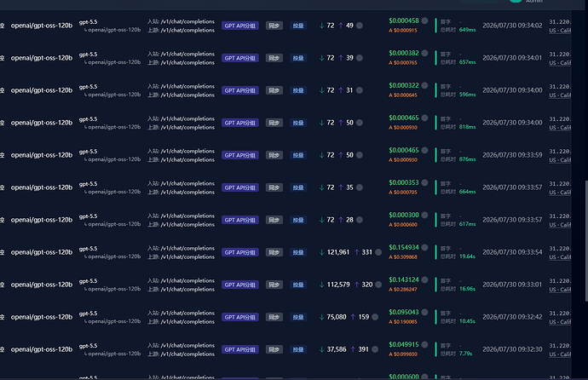
Task: Click cost detail icon next to $0.049915
Action: (424, 344)
